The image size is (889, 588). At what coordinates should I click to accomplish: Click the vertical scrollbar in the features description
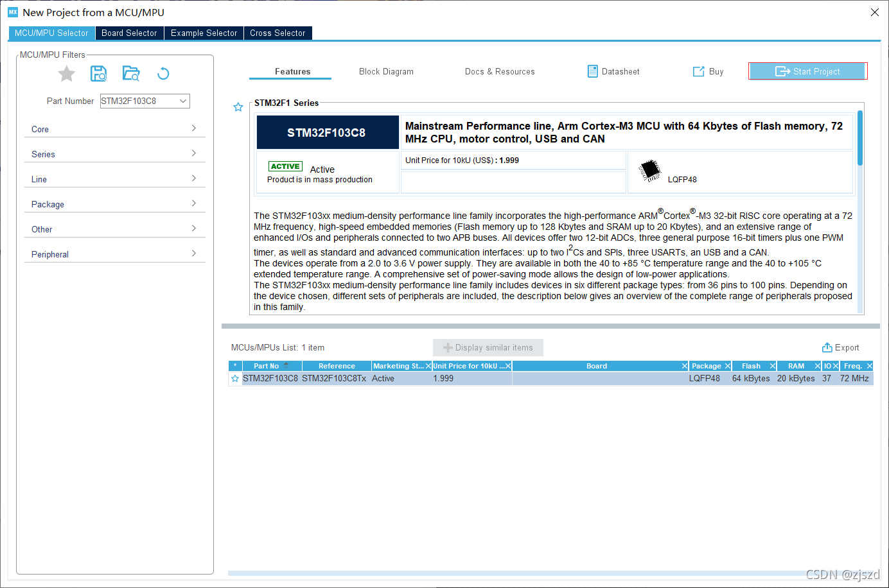(x=860, y=138)
